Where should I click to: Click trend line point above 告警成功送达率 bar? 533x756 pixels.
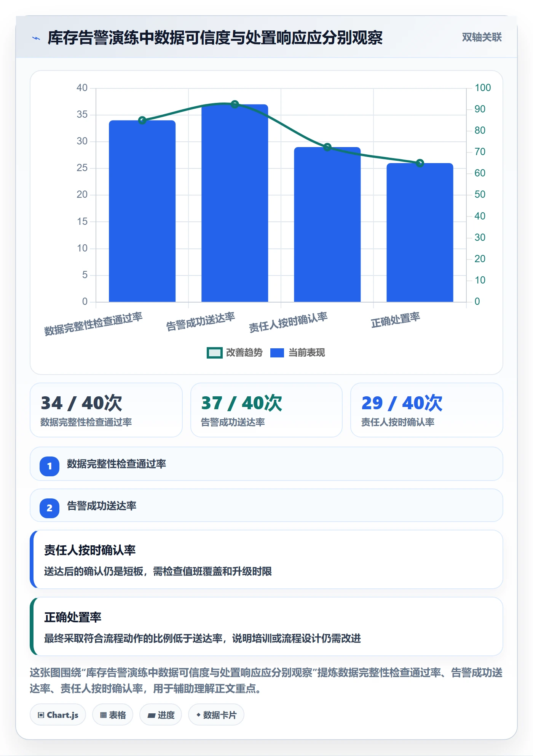click(235, 104)
